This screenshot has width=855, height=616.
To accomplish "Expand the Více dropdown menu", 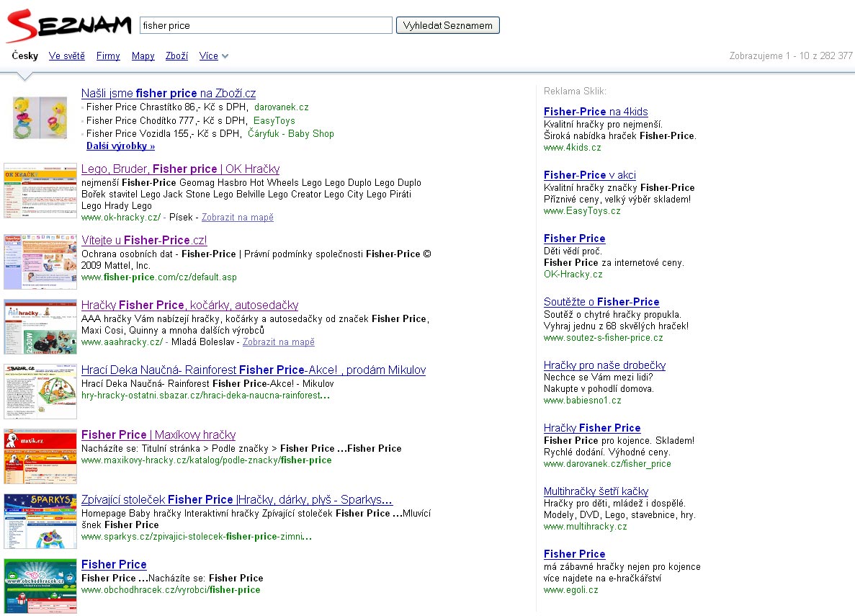I will [213, 55].
